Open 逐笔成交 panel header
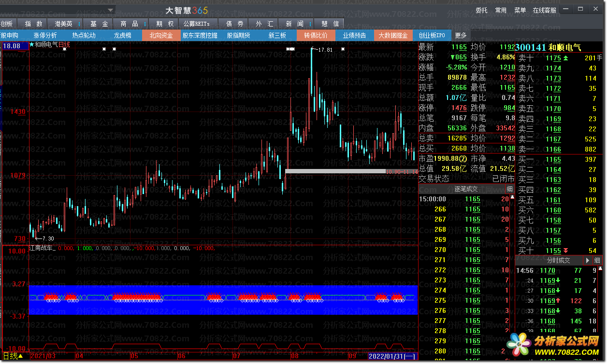 tap(466, 189)
